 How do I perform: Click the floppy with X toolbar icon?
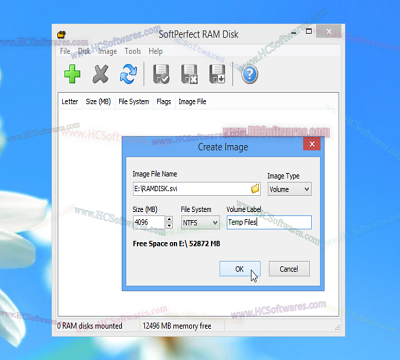pos(189,74)
